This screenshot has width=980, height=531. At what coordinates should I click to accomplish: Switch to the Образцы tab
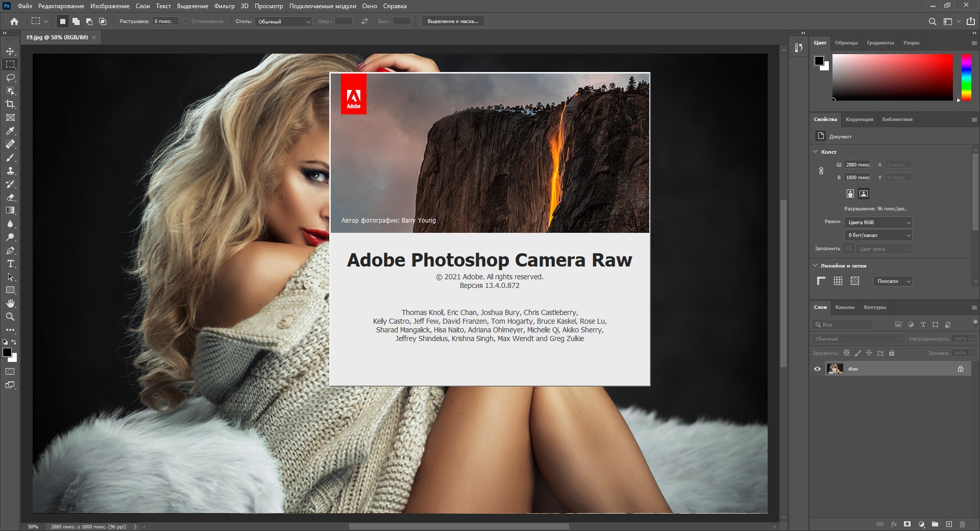pos(846,43)
